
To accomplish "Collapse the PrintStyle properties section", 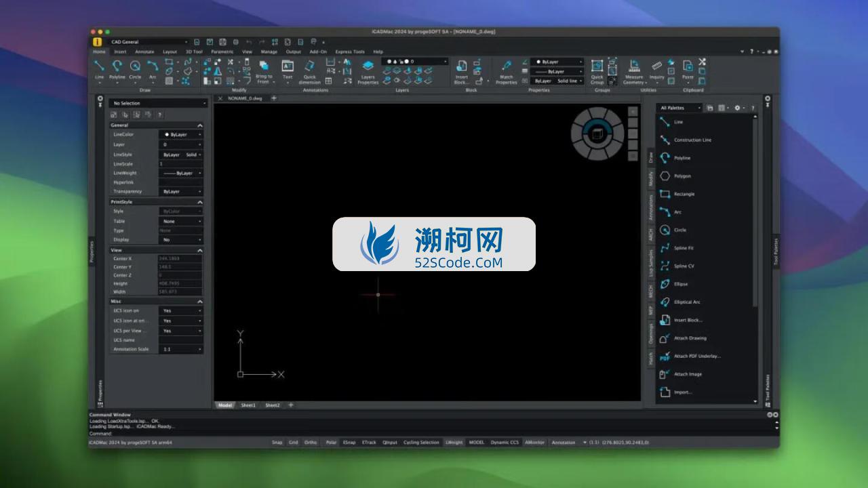I will coord(199,202).
